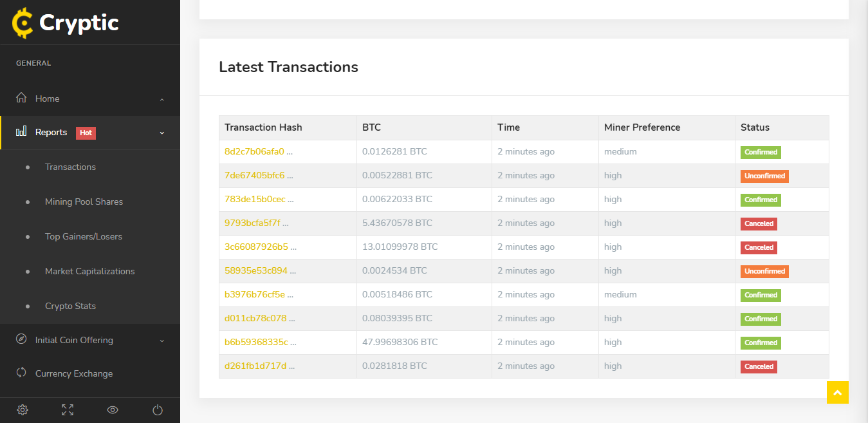Open the Transactions submenu item
The width and height of the screenshot is (868, 423).
tap(70, 167)
